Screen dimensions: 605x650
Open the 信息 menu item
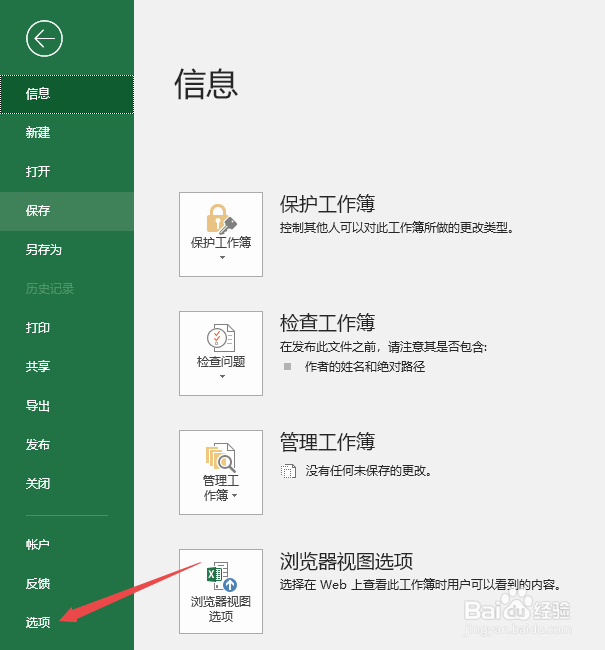pos(67,94)
